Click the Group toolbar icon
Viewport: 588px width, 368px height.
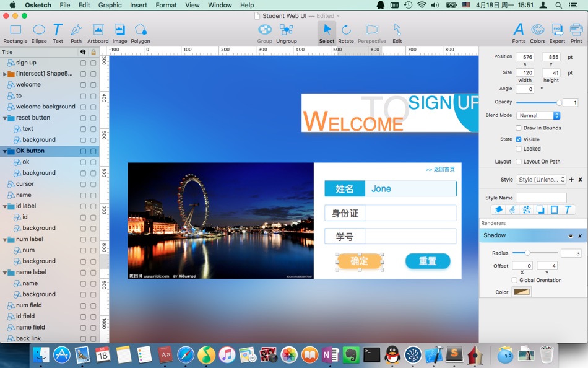tap(265, 33)
